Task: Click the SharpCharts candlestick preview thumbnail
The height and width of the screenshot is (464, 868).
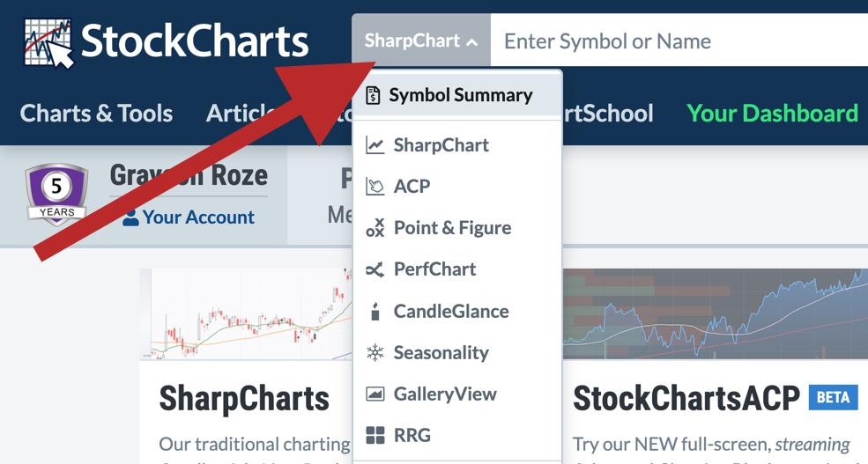Action: 245,314
